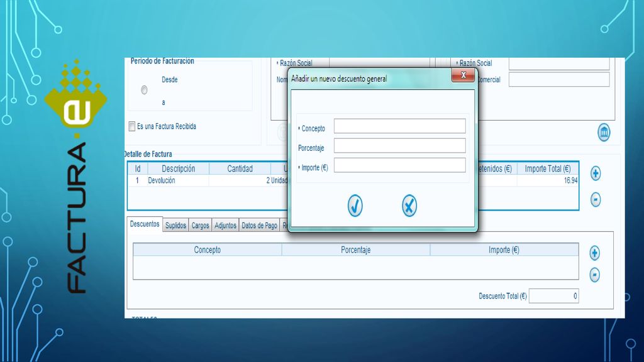Click the Comercial name input field

[x=559, y=79]
